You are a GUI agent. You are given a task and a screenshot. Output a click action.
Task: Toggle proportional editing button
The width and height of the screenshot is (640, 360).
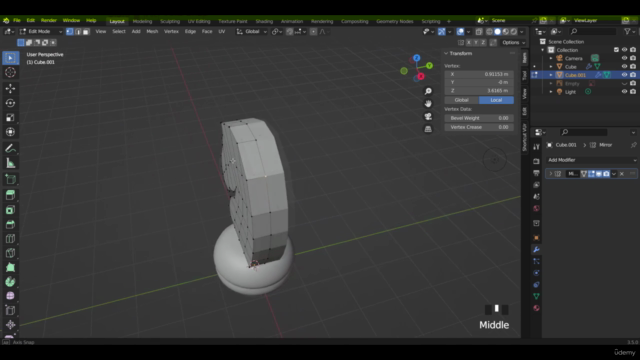pos(313,31)
